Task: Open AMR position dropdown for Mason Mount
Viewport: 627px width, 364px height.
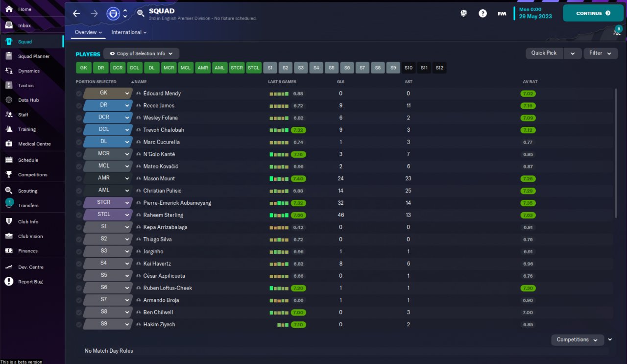Action: point(108,178)
